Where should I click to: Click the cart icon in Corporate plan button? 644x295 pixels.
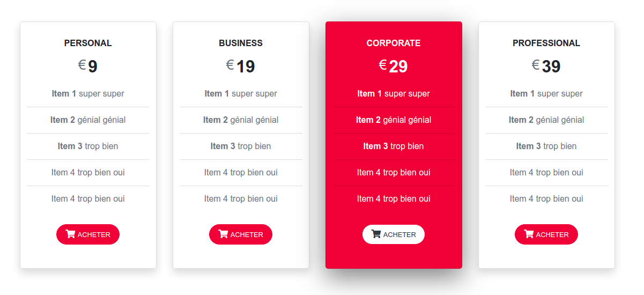(376, 234)
